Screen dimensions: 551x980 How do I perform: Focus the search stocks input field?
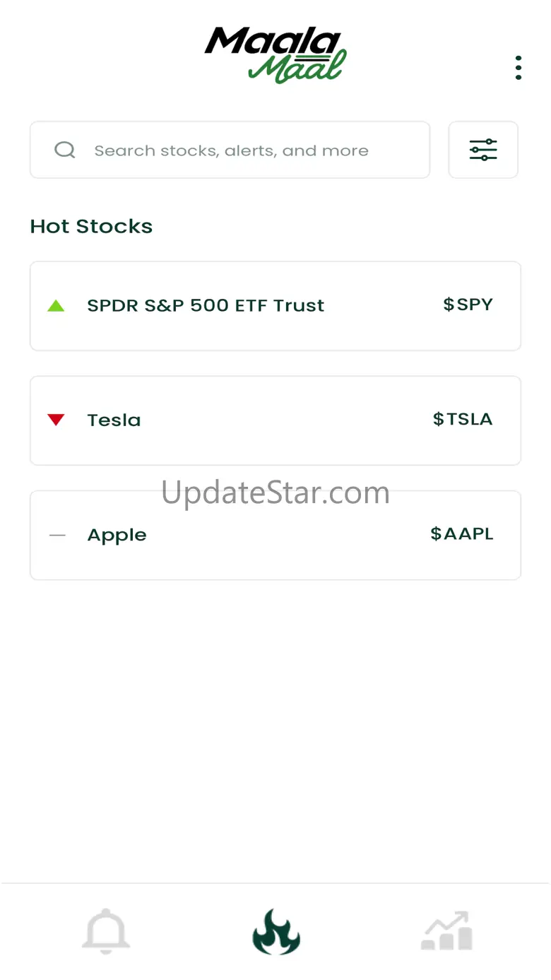pyautogui.click(x=240, y=150)
